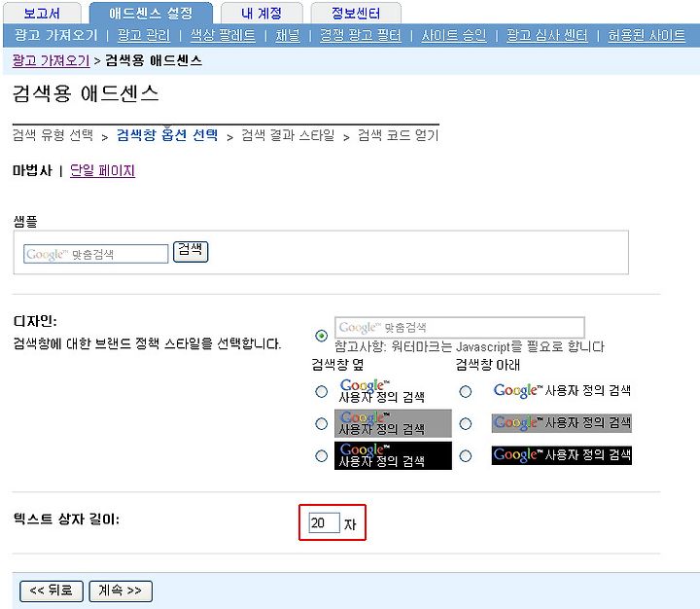
Task: Select the 검색 유형 선택 step text
Action: (x=53, y=134)
